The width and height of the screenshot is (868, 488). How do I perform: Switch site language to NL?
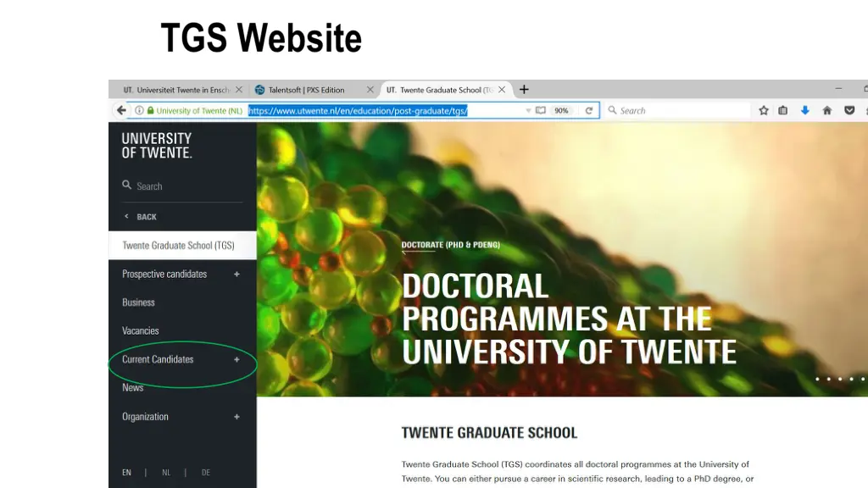[166, 473]
